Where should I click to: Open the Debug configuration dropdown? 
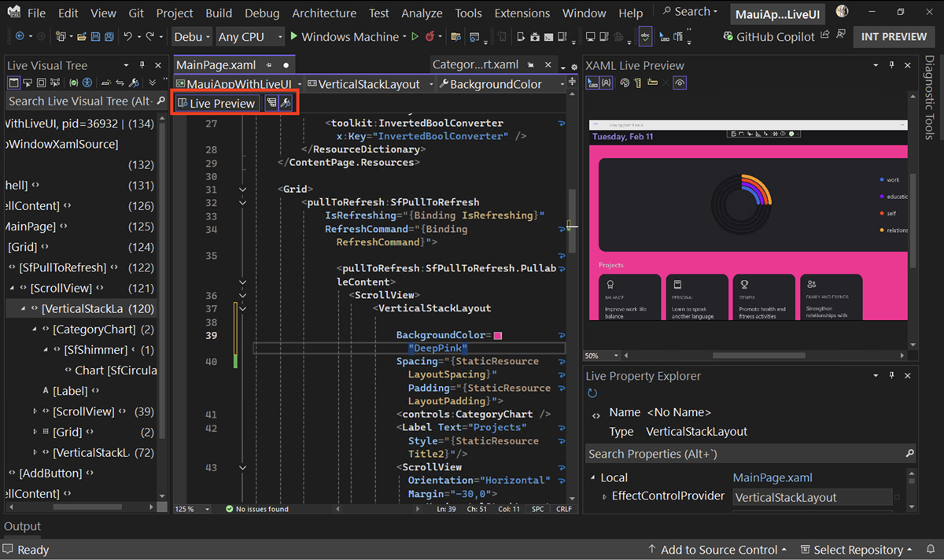tap(192, 37)
